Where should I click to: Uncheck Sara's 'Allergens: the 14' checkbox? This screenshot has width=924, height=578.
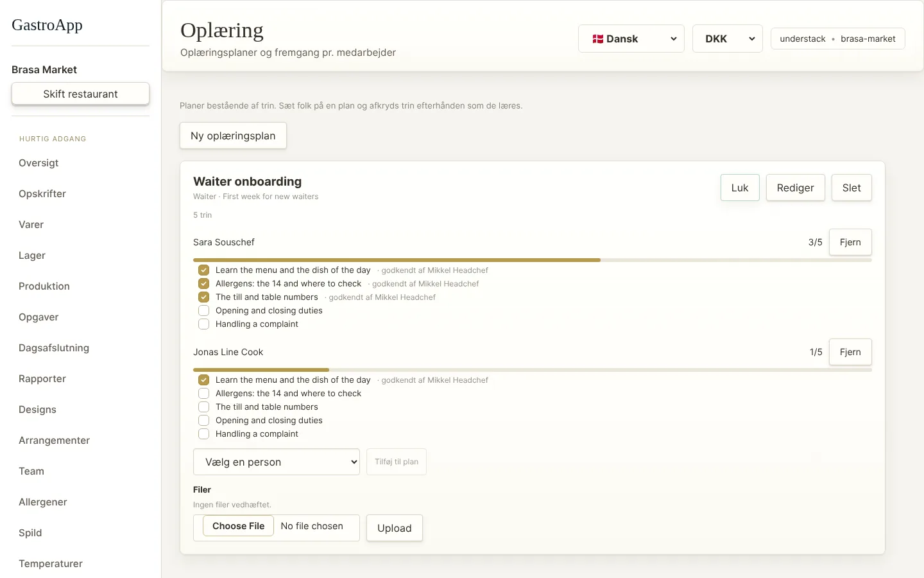pyautogui.click(x=203, y=284)
